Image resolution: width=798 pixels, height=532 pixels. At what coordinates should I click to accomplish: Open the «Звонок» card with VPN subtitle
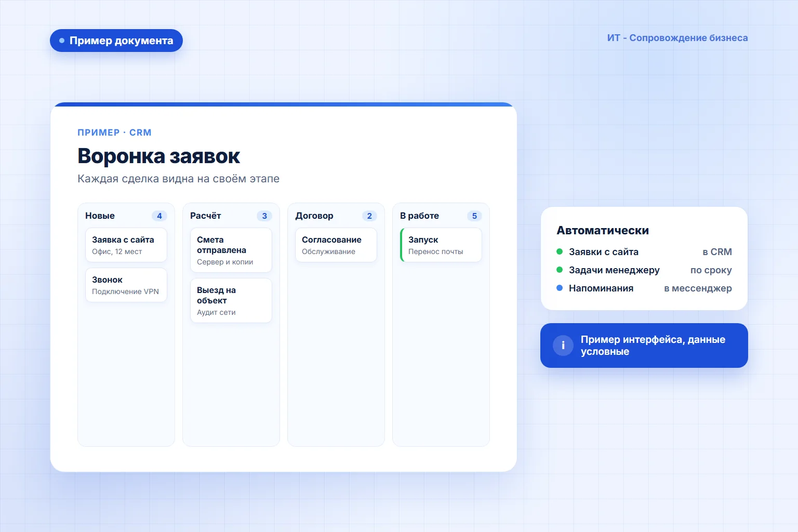pos(126,285)
